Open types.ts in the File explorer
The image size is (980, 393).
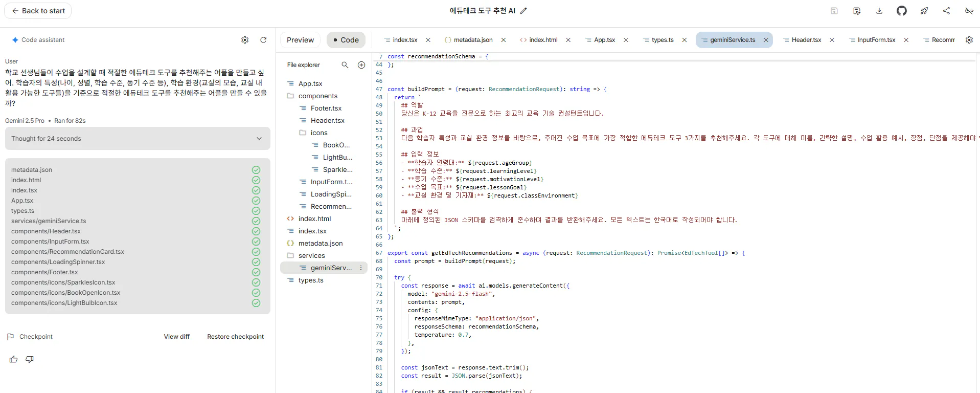tap(311, 280)
